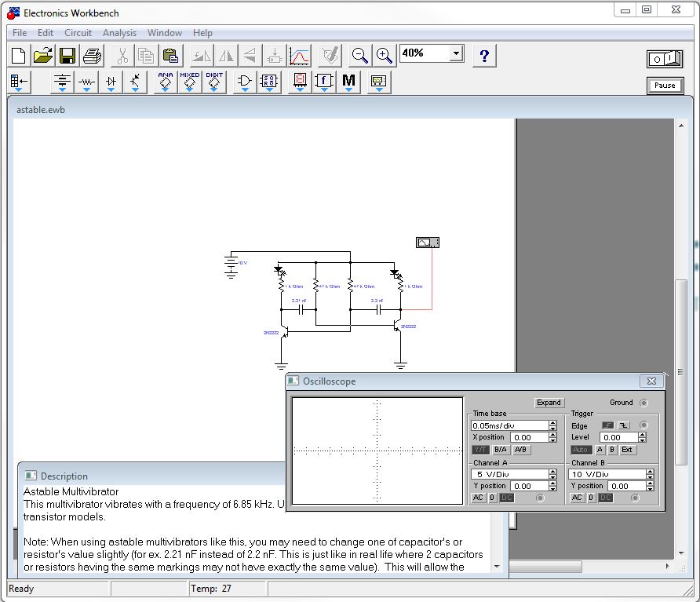
Task: Click the Pause simulation button
Action: [664, 86]
